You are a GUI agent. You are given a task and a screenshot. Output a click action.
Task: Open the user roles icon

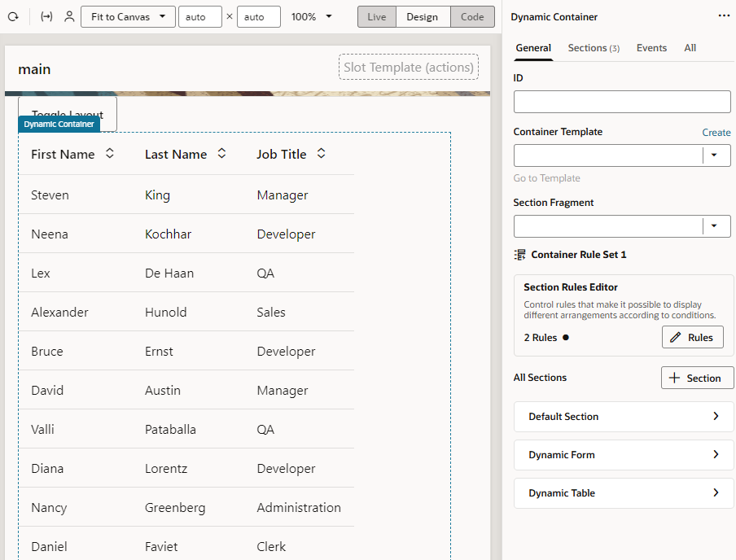pyautogui.click(x=69, y=17)
